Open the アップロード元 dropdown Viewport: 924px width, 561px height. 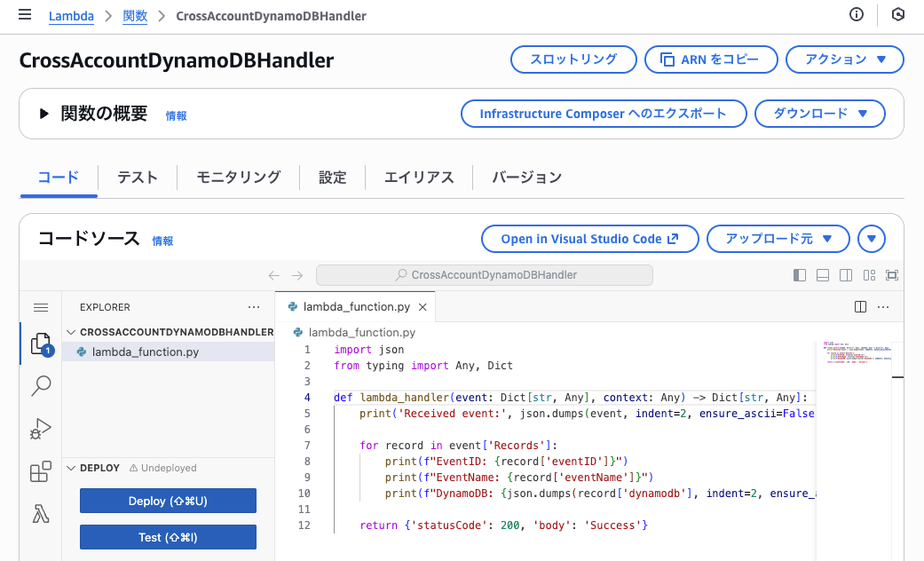778,238
